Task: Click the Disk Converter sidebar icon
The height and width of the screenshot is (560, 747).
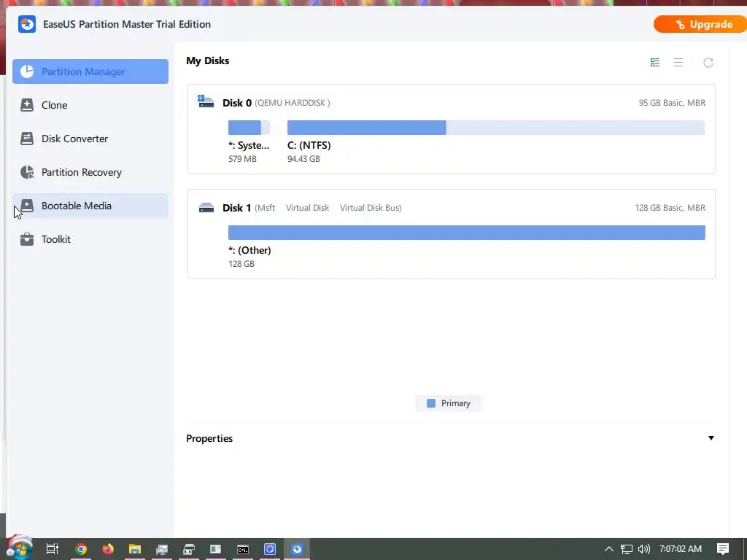Action: coord(27,139)
